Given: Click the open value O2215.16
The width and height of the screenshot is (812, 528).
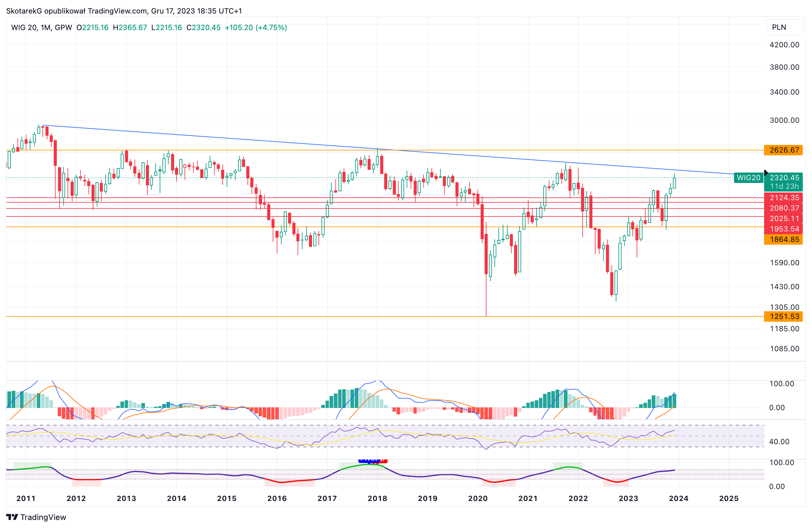Looking at the screenshot, I should coord(92,28).
